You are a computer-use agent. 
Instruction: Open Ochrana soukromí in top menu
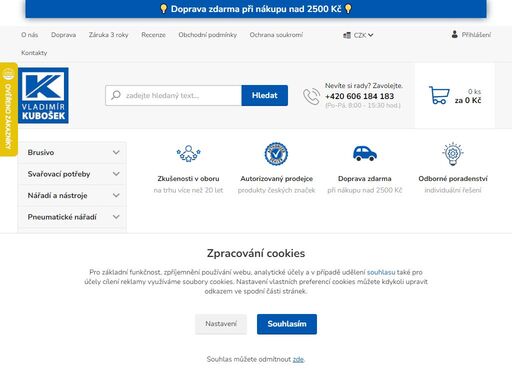(276, 35)
